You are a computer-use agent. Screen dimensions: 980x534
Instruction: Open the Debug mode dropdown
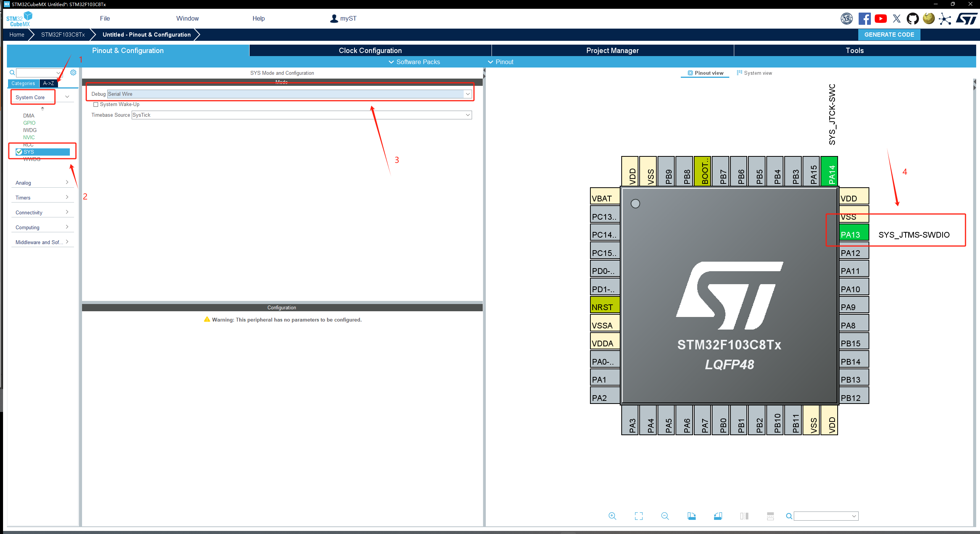(x=467, y=94)
